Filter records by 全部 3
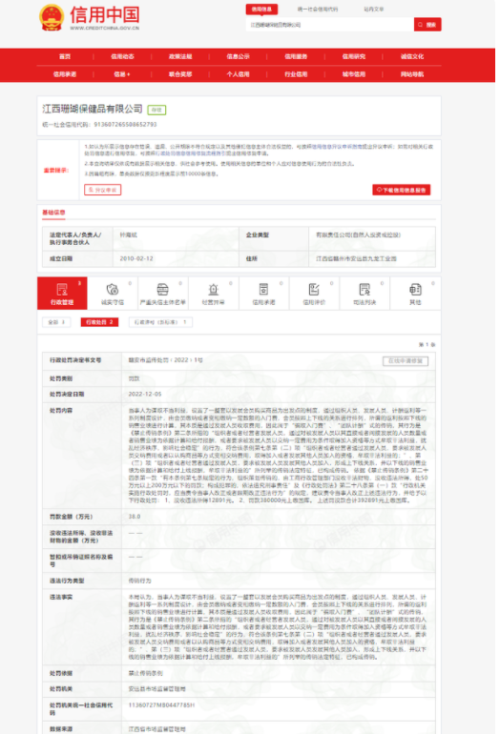Viewport: 500px width, 734px height. (x=57, y=322)
